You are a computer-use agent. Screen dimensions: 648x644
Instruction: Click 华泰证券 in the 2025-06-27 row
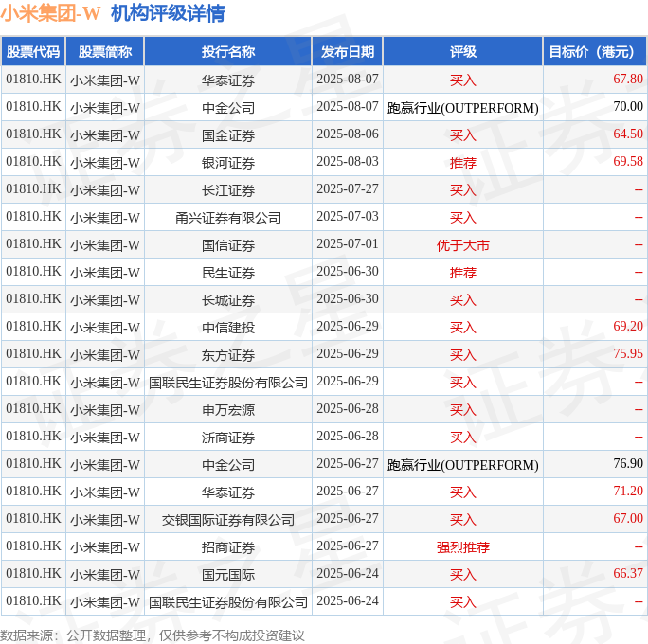click(228, 492)
